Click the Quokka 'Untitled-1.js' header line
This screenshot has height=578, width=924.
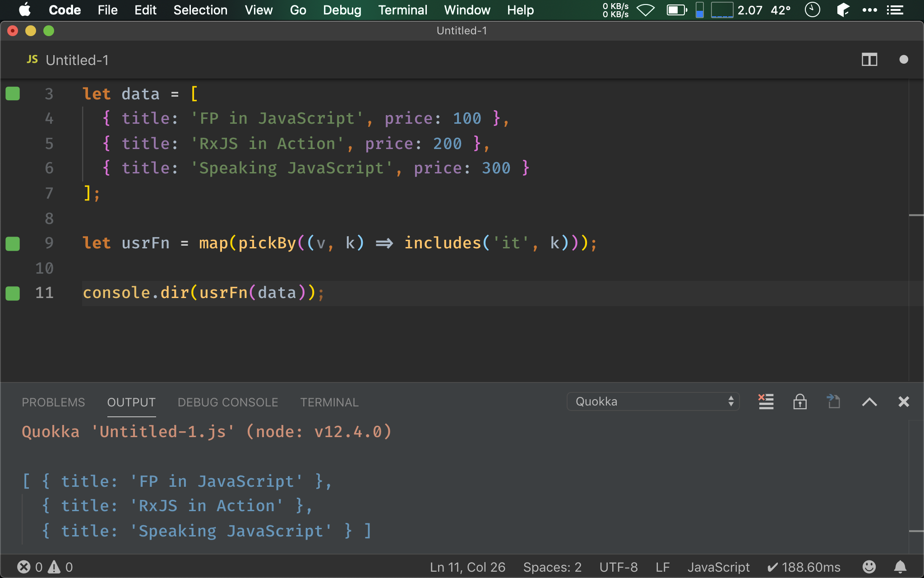click(x=207, y=432)
